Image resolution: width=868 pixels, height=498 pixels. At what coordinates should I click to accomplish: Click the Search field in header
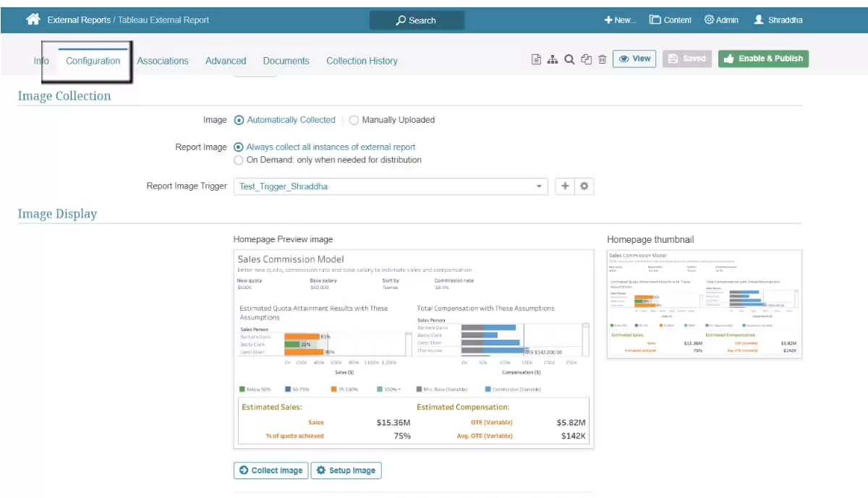click(417, 20)
